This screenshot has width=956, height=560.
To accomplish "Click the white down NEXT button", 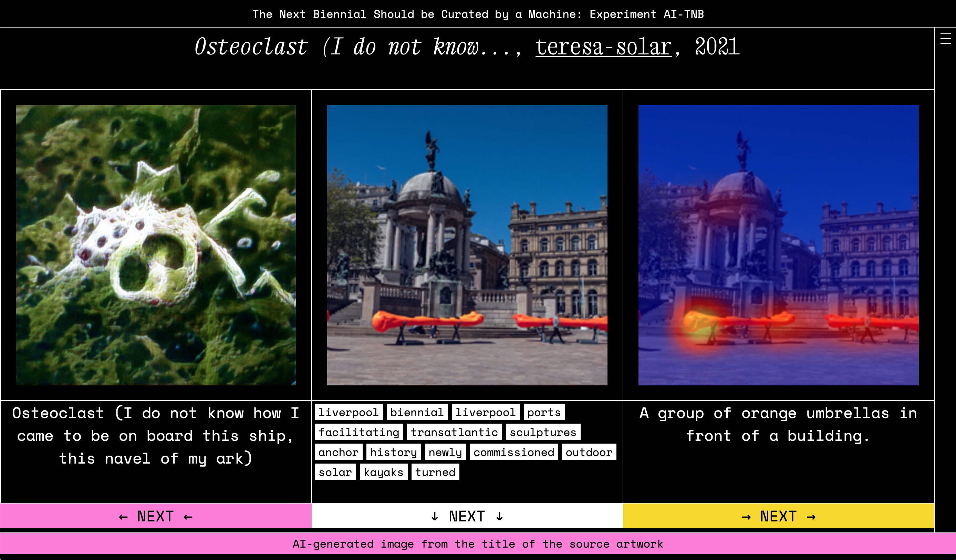I will click(467, 516).
